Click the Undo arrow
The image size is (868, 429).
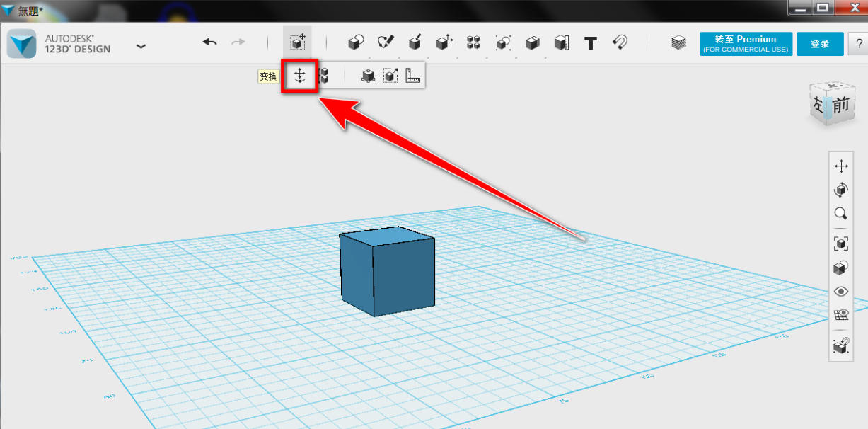209,42
